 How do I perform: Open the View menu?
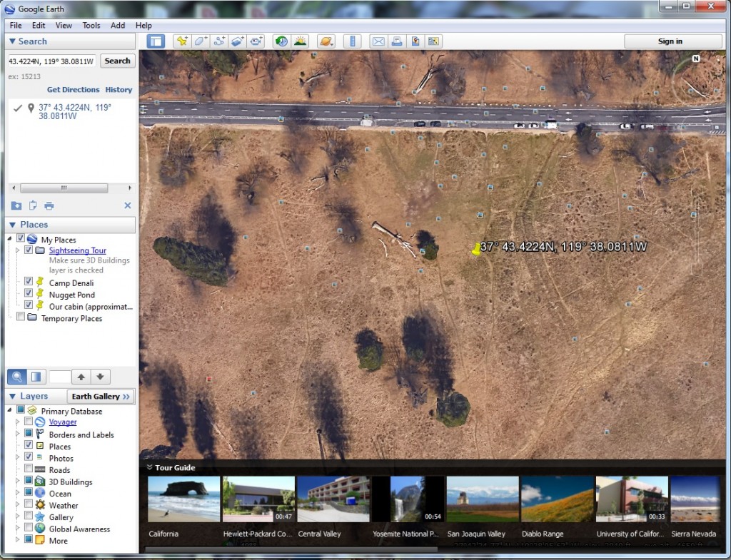coord(64,25)
